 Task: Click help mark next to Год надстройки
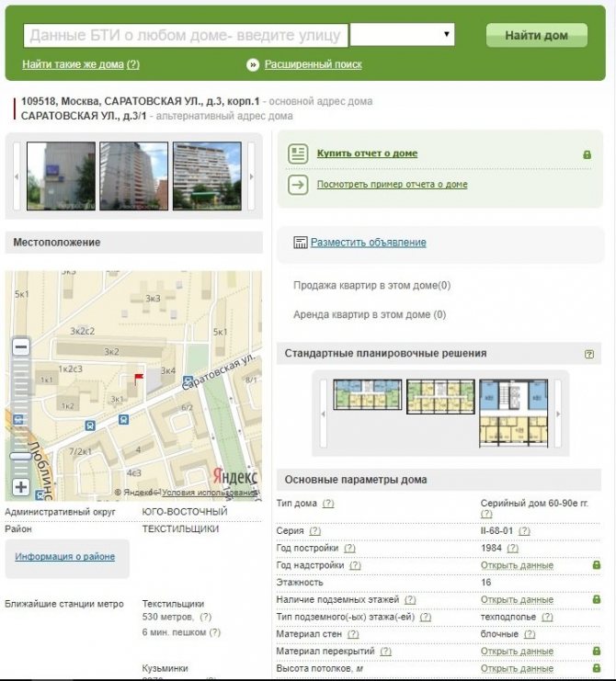[x=356, y=565]
